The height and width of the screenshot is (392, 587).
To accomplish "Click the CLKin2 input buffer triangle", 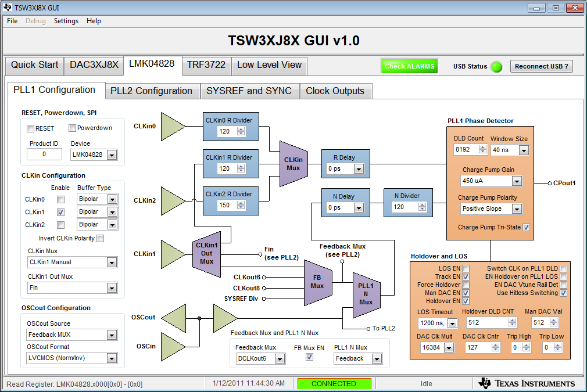I will 172,201.
